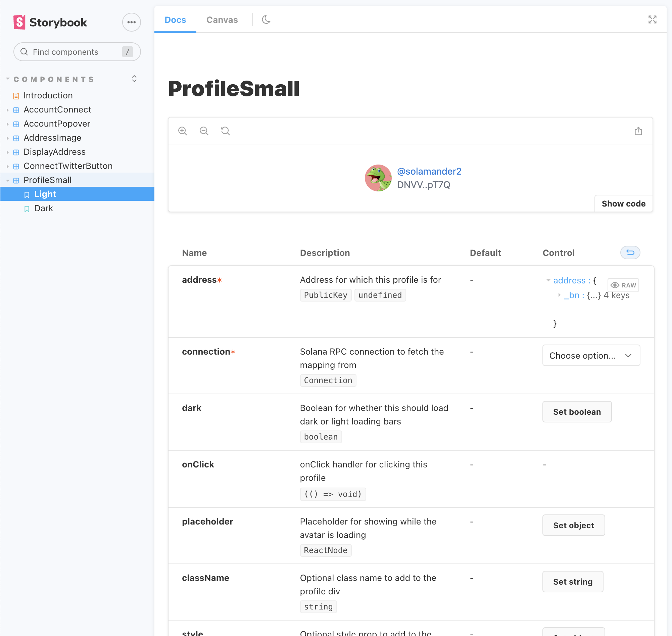This screenshot has width=672, height=636.
Task: Open the connection Choose option dropdown
Action: (591, 355)
